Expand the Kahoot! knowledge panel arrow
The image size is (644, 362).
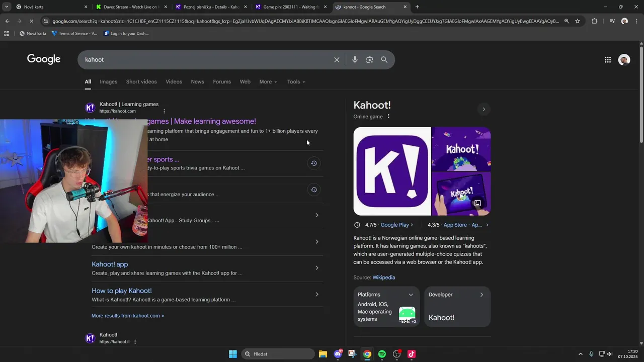point(484,109)
